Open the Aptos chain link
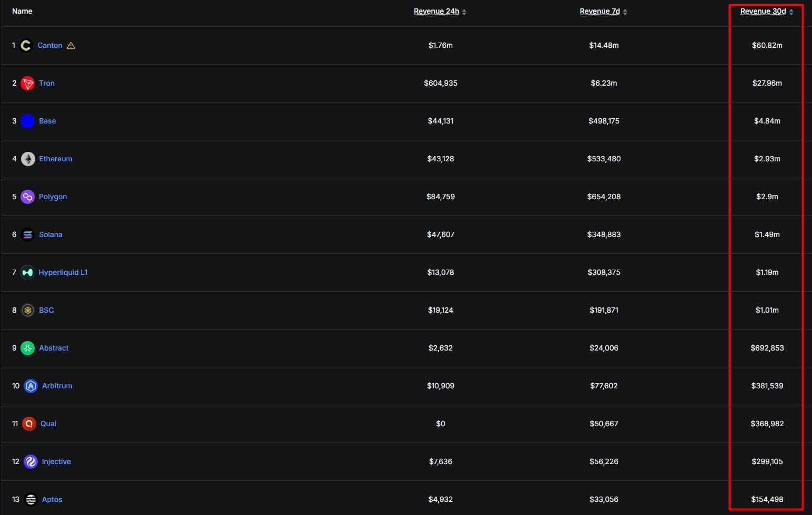 coord(52,499)
